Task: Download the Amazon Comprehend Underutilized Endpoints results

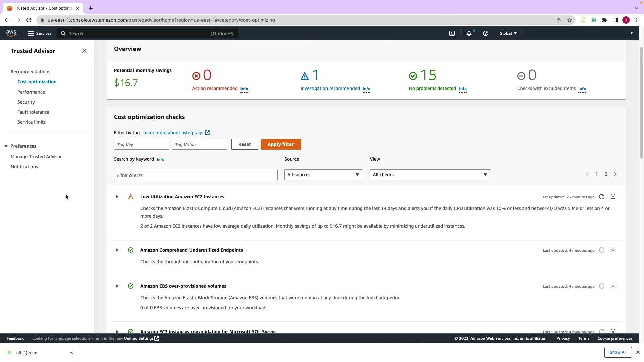Action: pyautogui.click(x=613, y=250)
